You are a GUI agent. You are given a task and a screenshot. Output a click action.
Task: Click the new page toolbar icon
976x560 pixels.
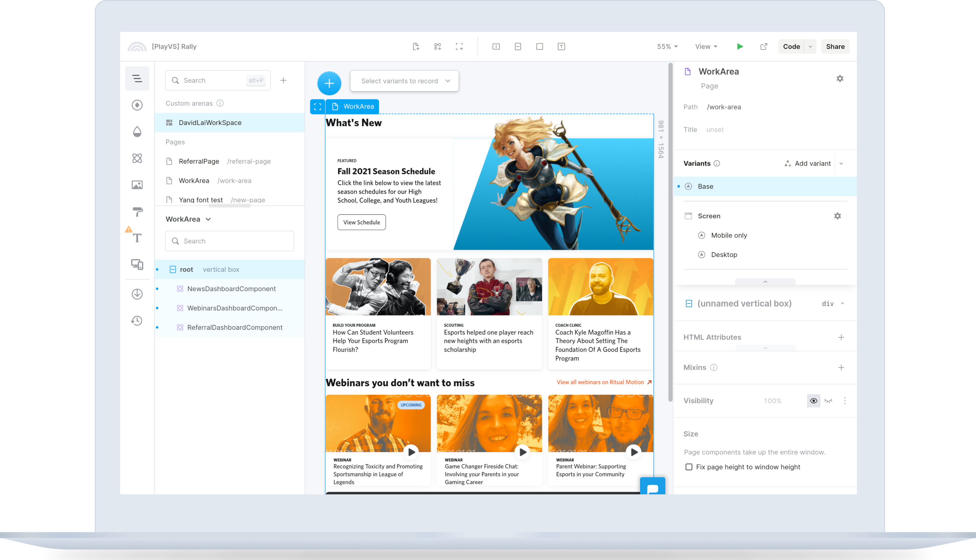pos(416,46)
